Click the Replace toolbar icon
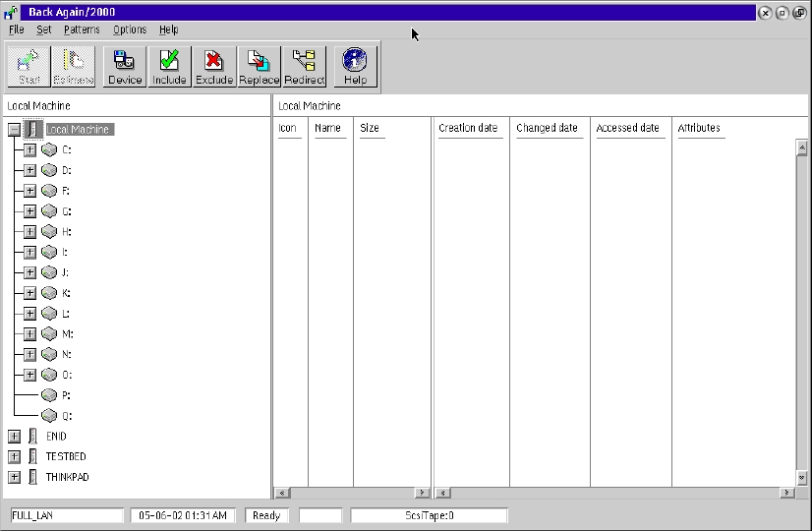Image resolution: width=812 pixels, height=531 pixels. tap(259, 60)
